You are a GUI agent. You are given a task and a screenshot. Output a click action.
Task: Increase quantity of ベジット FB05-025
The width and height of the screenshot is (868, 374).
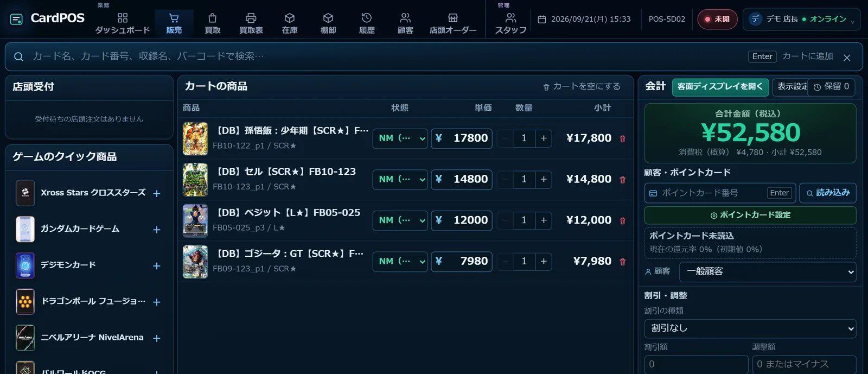[x=544, y=220]
